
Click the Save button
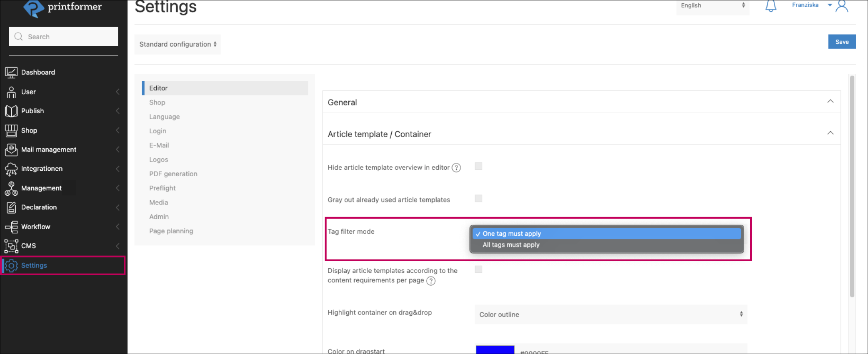[841, 42]
